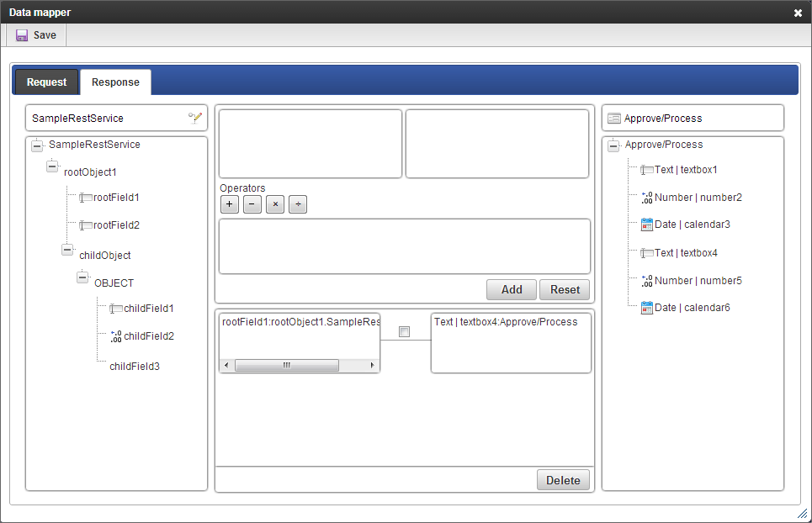Image resolution: width=812 pixels, height=523 pixels.
Task: Select the rootField2 tree item
Action: point(116,225)
